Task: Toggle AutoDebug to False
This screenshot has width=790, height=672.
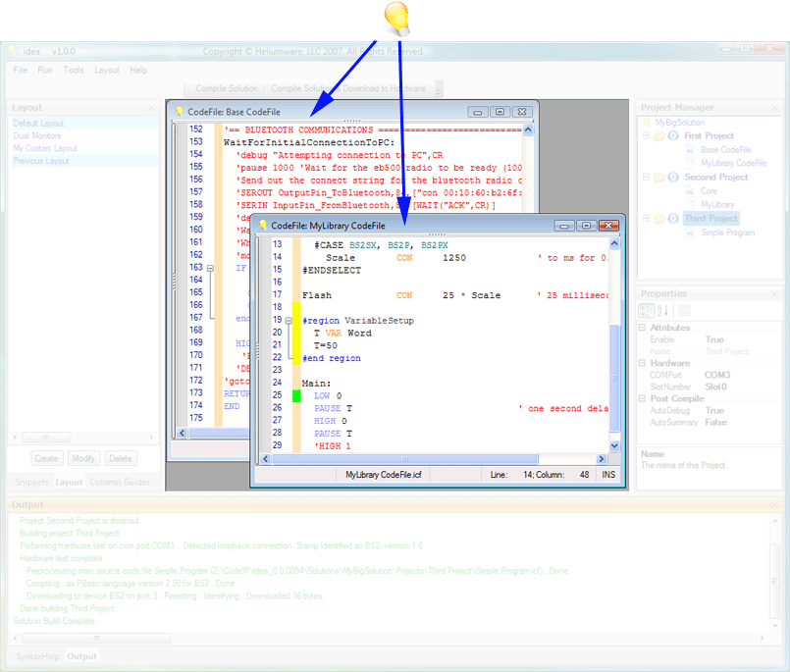Action: tap(715, 410)
